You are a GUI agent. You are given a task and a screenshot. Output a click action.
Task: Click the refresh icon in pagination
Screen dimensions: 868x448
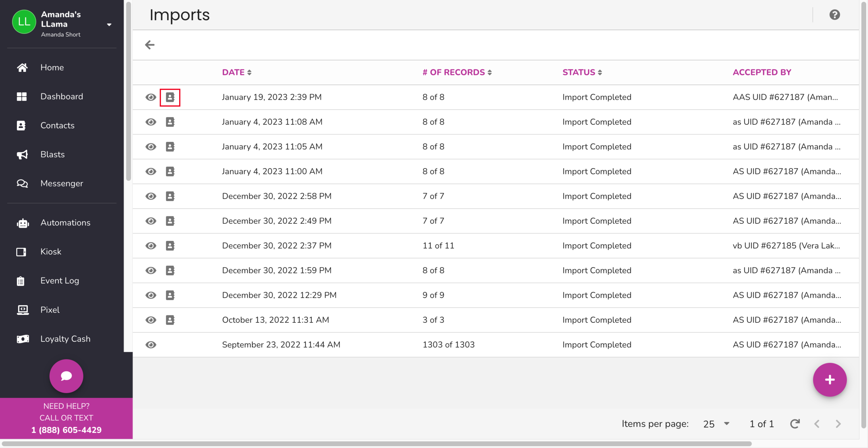[x=795, y=424]
